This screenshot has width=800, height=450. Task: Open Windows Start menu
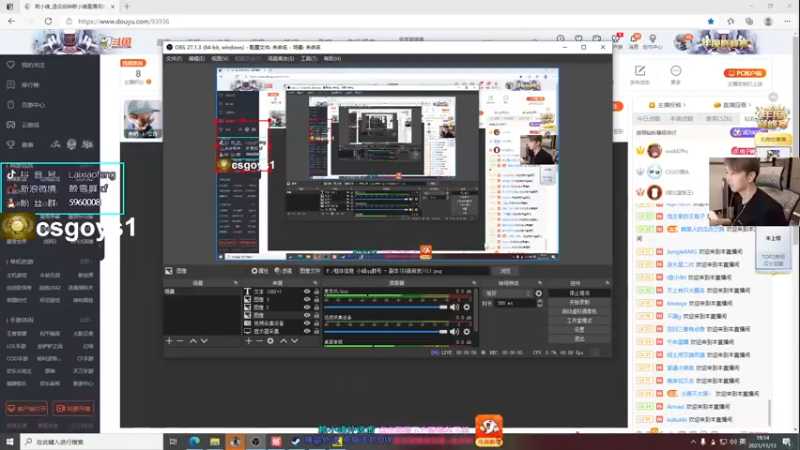10,442
